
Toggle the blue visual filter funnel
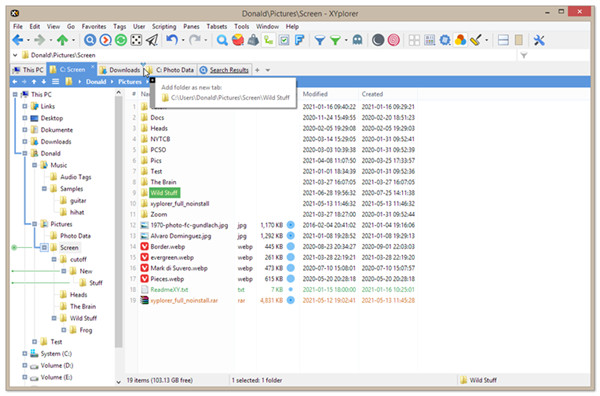(320, 40)
